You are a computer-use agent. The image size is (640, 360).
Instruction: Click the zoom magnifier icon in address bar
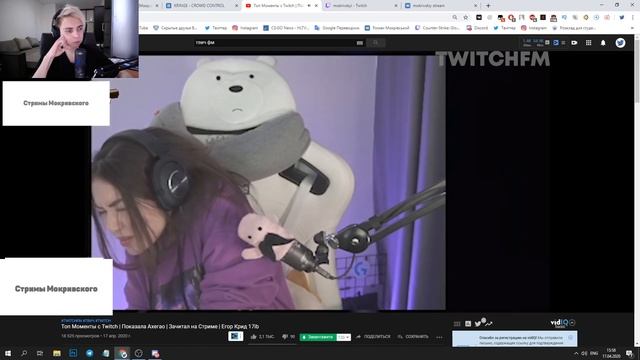point(455,18)
